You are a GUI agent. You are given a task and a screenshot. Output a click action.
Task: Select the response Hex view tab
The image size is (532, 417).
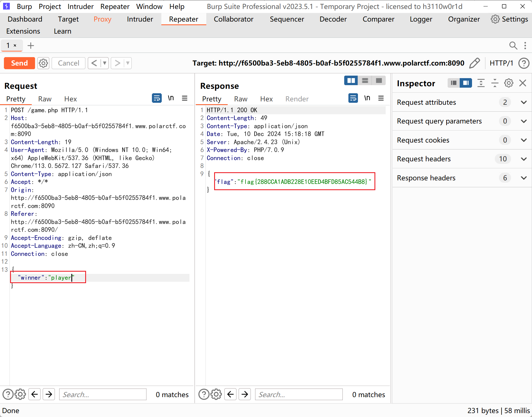point(266,99)
